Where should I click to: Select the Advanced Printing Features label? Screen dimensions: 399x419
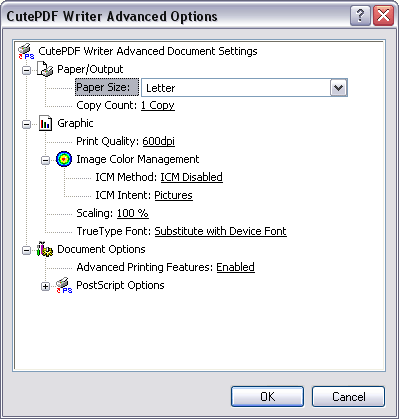(145, 267)
